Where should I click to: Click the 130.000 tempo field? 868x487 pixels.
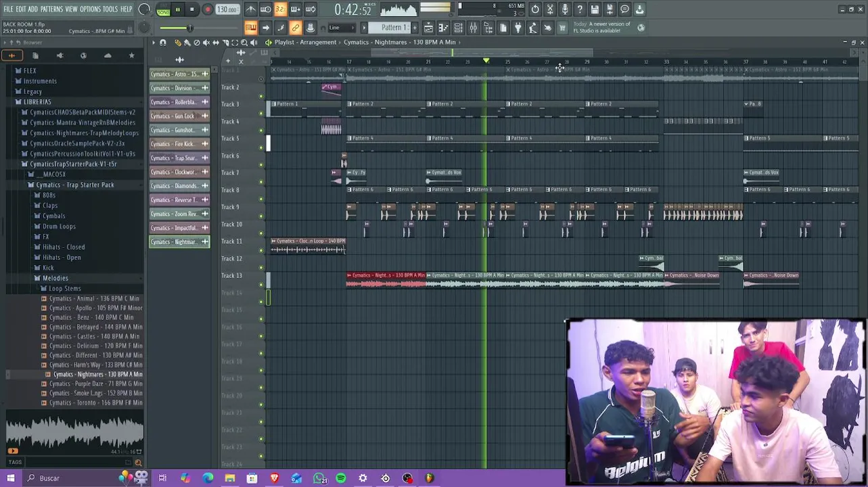coord(227,9)
